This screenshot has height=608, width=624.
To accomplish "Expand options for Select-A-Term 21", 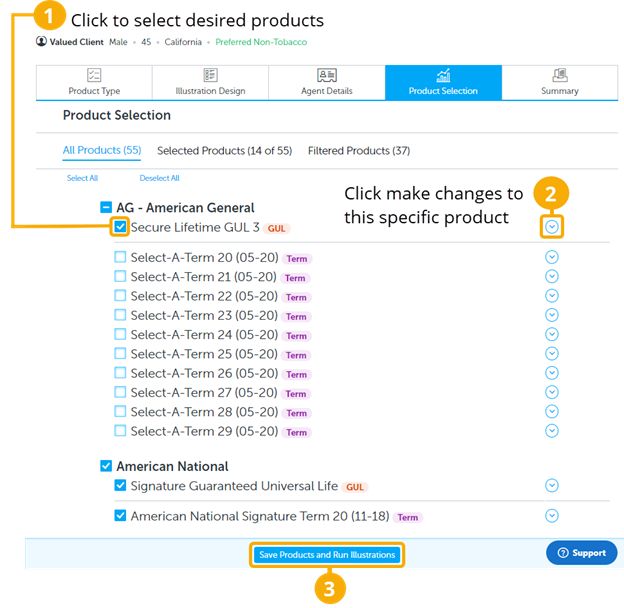I will (x=552, y=276).
